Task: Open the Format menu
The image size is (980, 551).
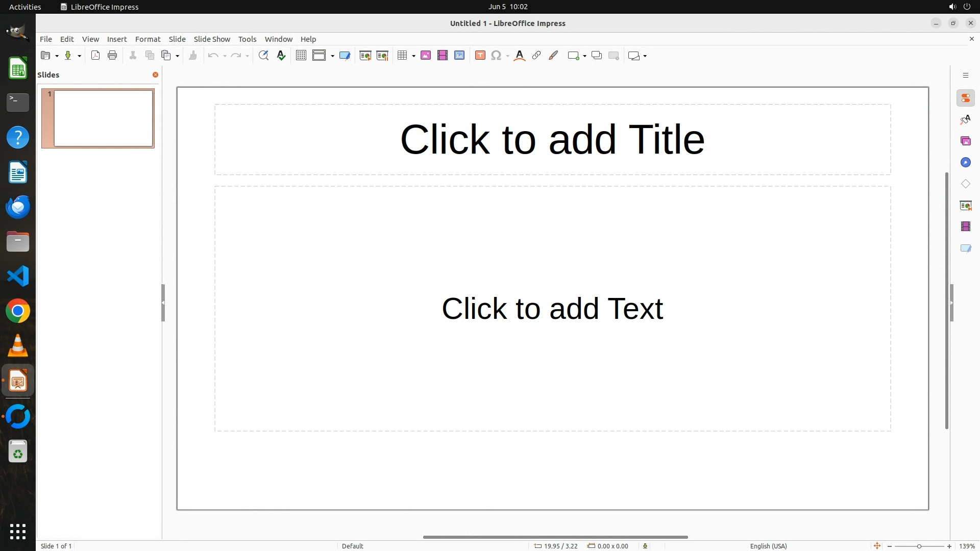Action: (148, 39)
